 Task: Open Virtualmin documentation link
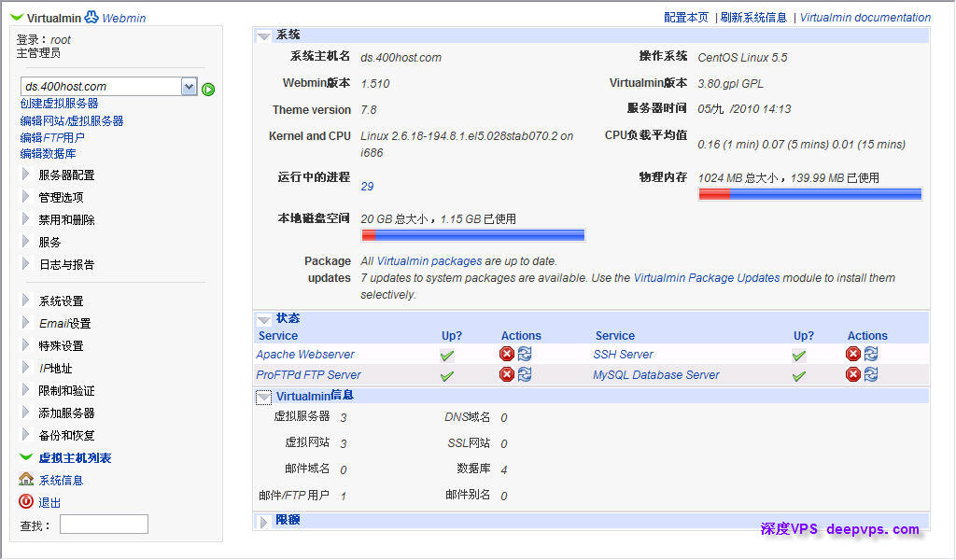pos(865,18)
